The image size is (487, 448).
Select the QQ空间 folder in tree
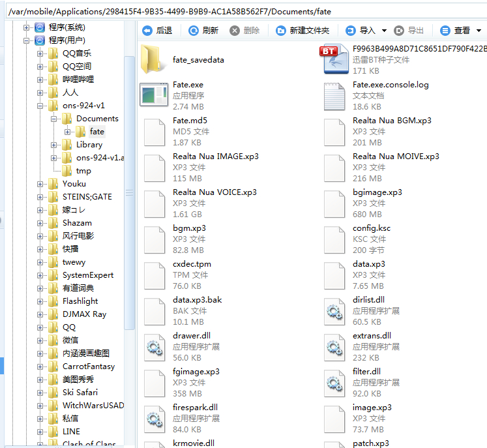[70, 67]
